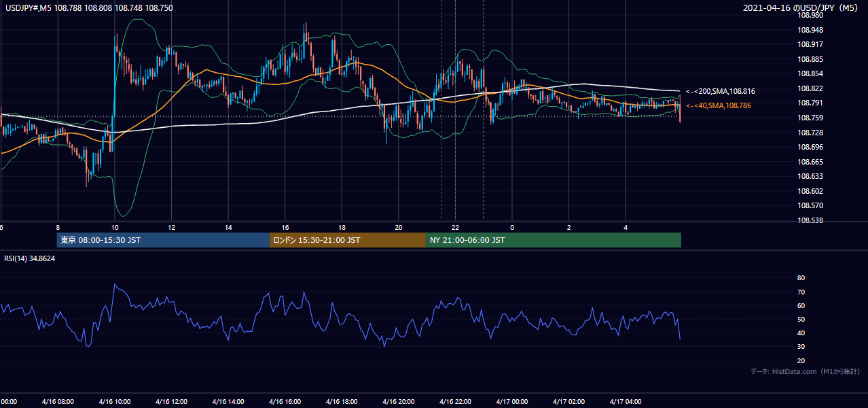Image resolution: width=868 pixels, height=408 pixels.
Task: Click RSI scale level 40
Action: tap(801, 333)
